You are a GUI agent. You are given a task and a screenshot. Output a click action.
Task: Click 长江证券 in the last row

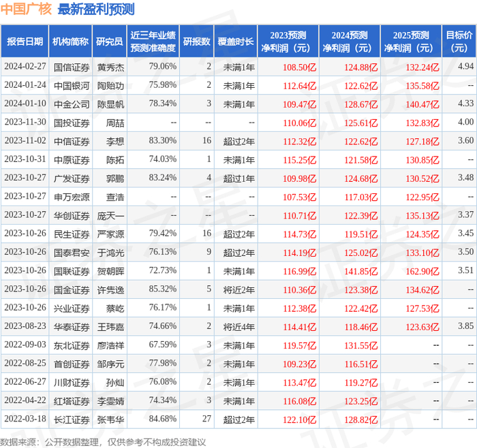(72, 419)
